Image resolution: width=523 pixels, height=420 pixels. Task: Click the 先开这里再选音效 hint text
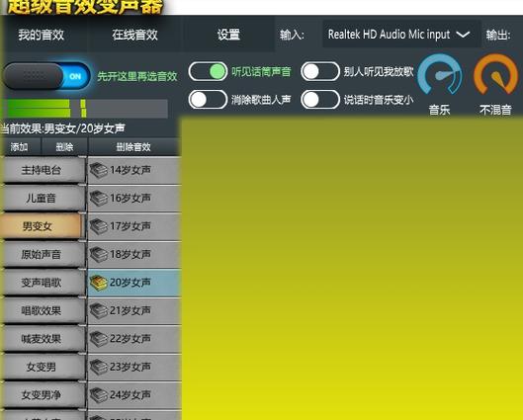(x=137, y=77)
